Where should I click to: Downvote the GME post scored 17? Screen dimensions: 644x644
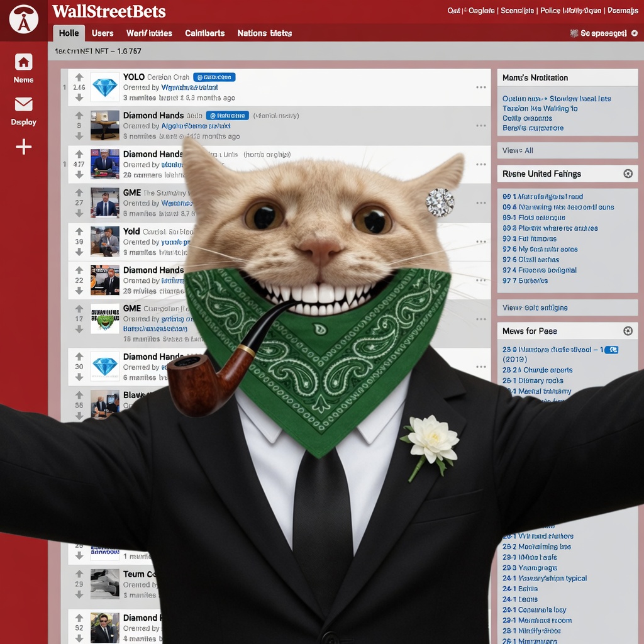click(79, 329)
